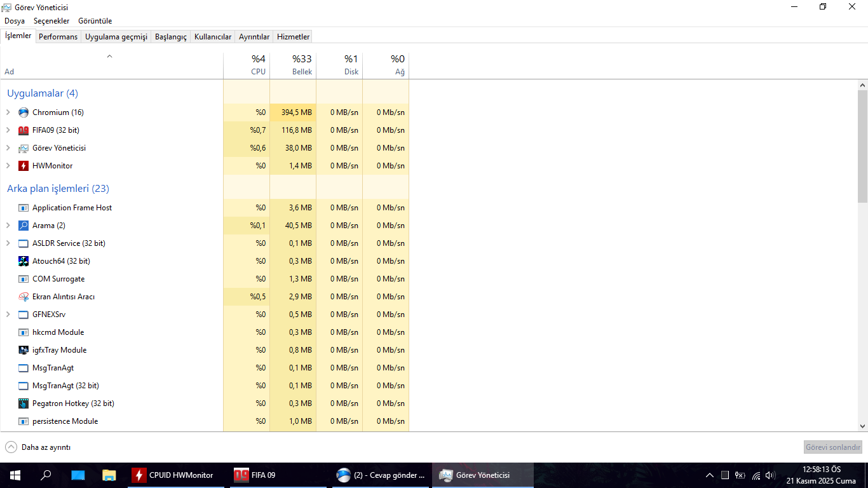Click the ASLDR Service icon
Viewport: 868px width, 488px height.
click(24, 243)
